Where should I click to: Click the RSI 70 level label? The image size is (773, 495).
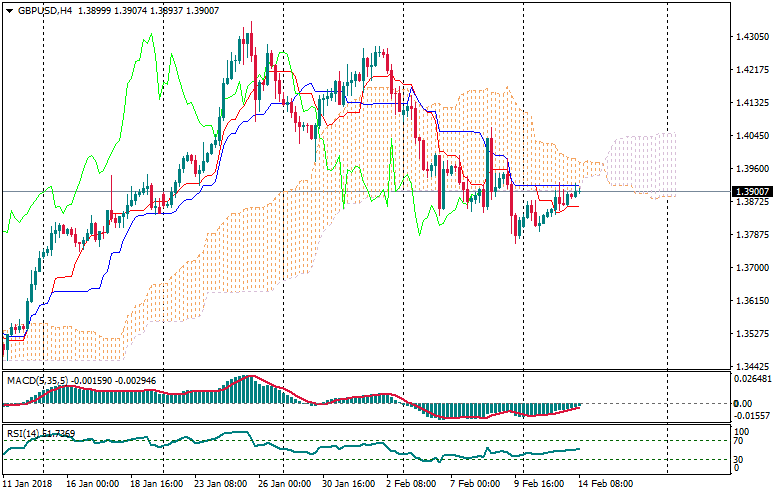(739, 440)
